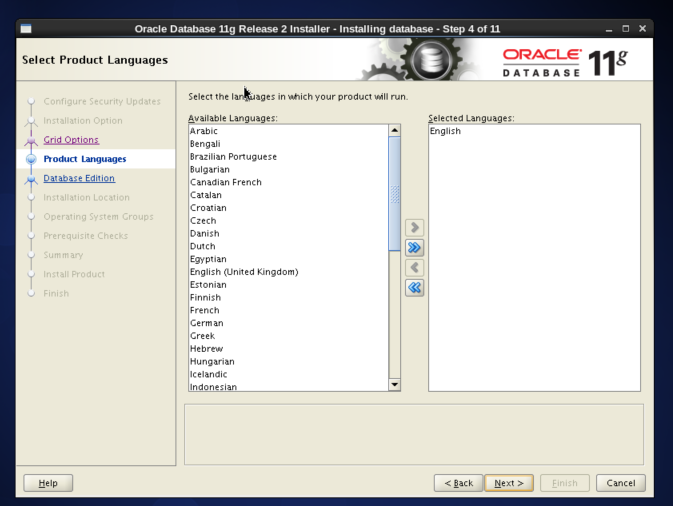673x506 pixels.
Task: Choose Icelandic from the list
Action: [x=288, y=374]
